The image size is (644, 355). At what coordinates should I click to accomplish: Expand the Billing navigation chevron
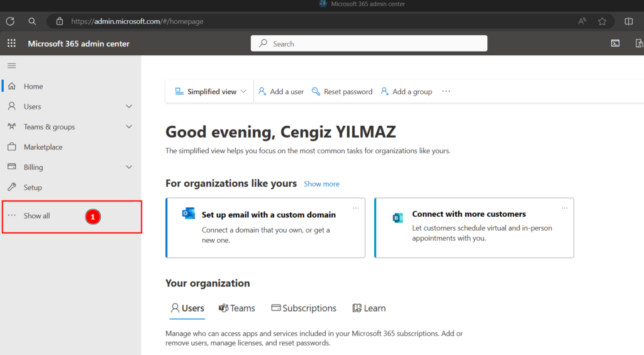coord(129,167)
